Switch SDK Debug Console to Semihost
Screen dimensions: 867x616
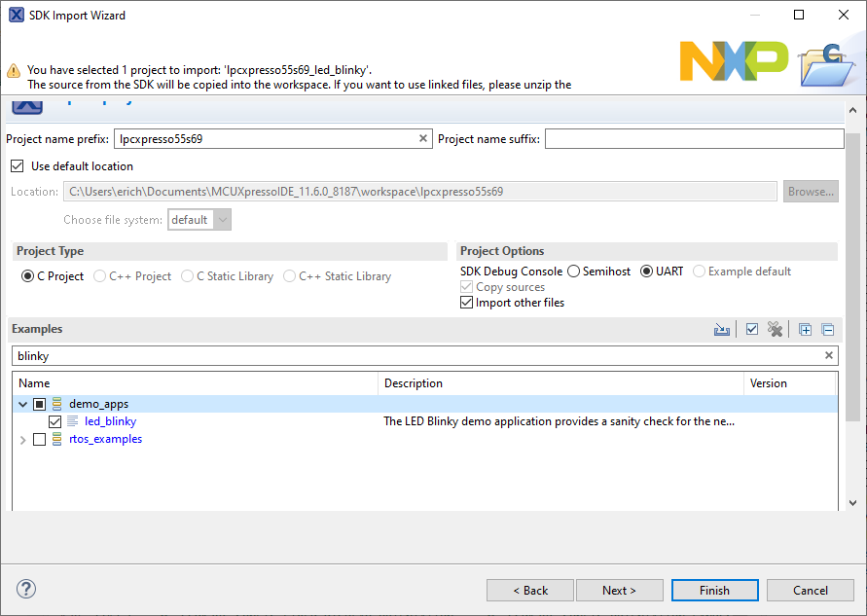pyautogui.click(x=573, y=271)
